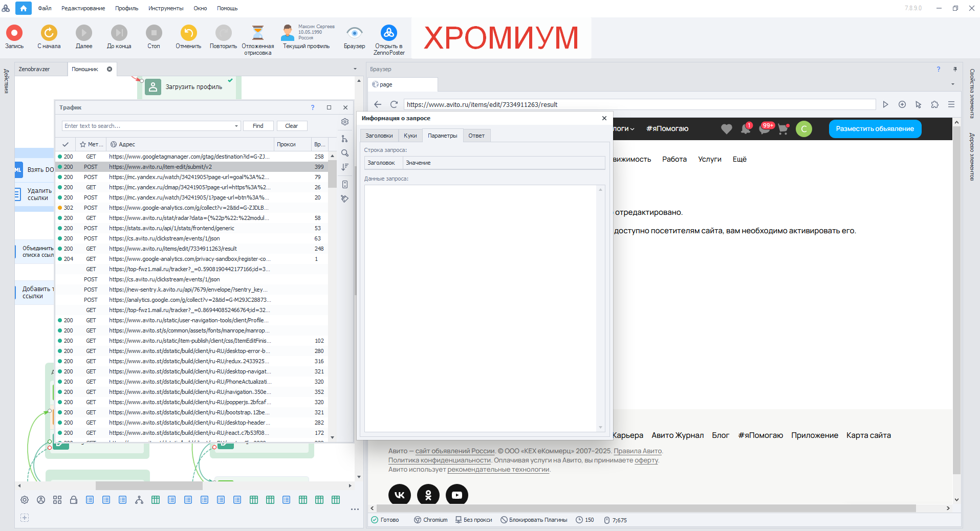Open the Файл menu
This screenshot has width=980, height=531.
45,8
